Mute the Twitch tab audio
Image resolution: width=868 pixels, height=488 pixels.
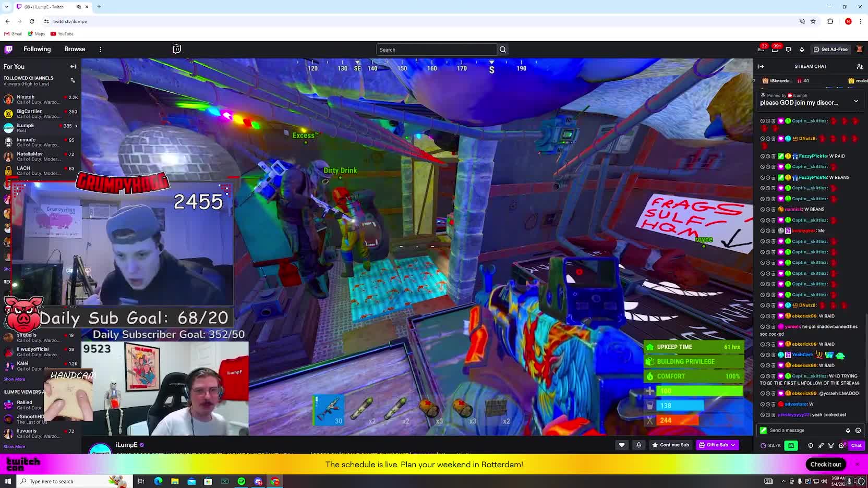coord(78,7)
